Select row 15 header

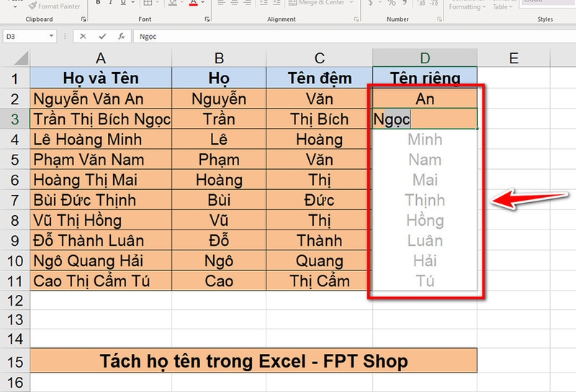coord(14,362)
